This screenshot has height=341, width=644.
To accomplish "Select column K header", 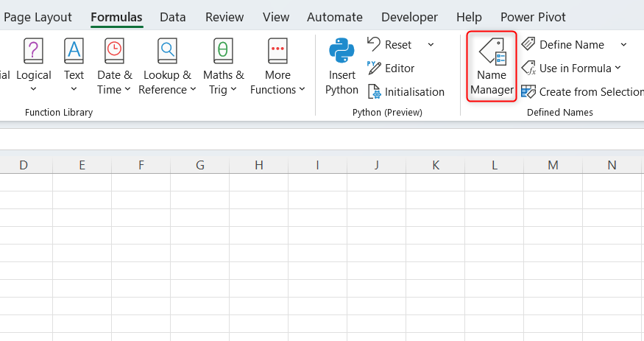I will [x=436, y=165].
